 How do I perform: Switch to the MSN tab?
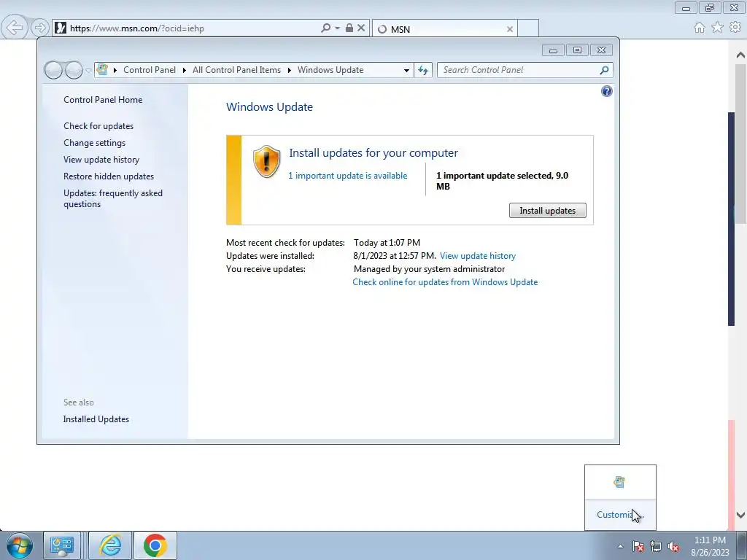pyautogui.click(x=444, y=28)
